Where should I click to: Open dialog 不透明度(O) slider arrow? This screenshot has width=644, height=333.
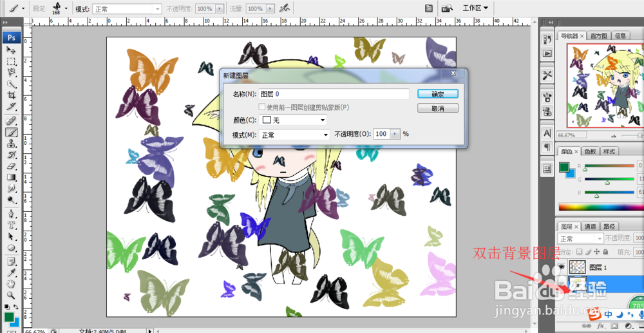[x=395, y=134]
